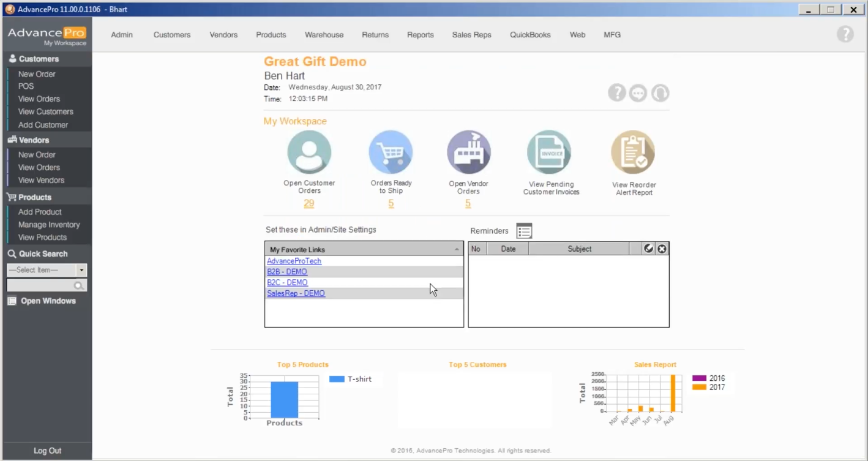This screenshot has width=868, height=461.
Task: Click the headset support icon
Action: pos(660,93)
